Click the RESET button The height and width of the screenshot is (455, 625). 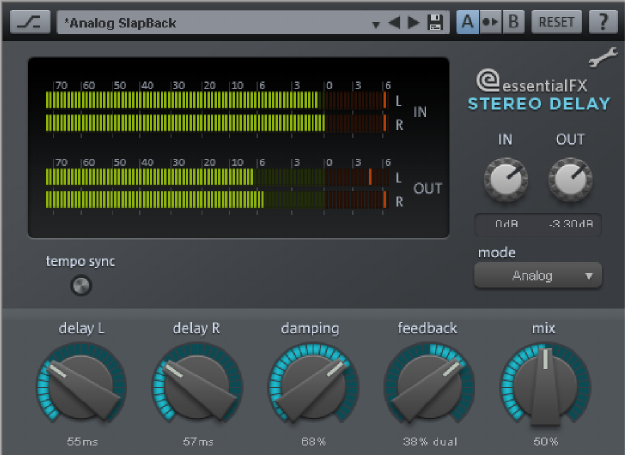pos(556,22)
